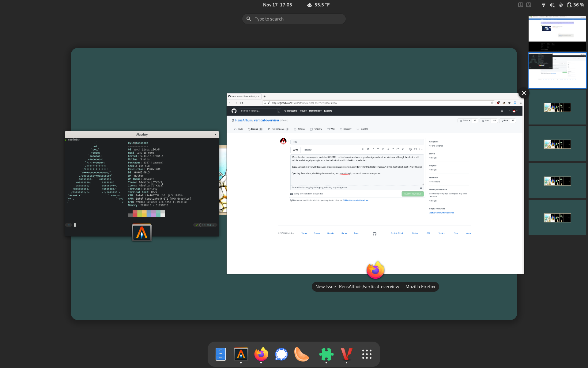
Task: Switch to the Preview tab of the editor
Action: point(307,150)
